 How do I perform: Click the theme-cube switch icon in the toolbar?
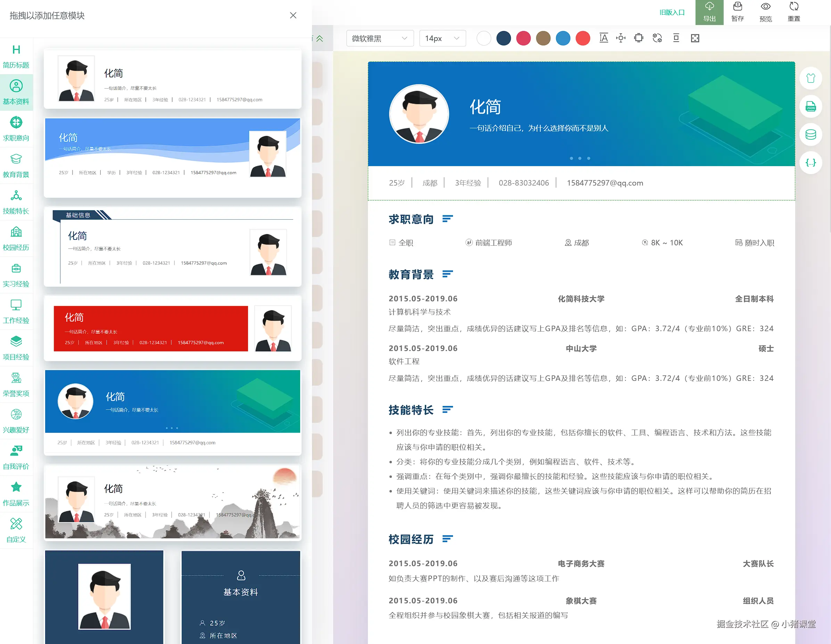pos(657,38)
